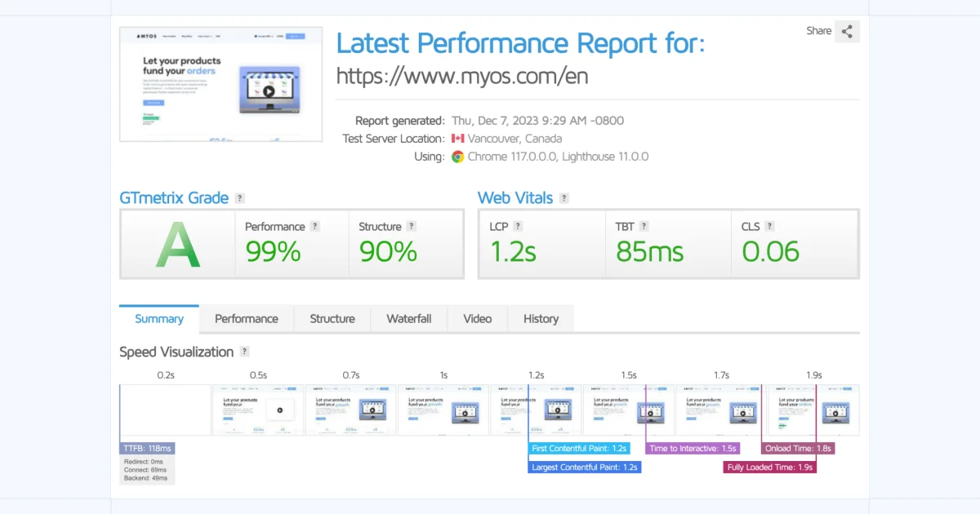This screenshot has width=980, height=514.
Task: Click the 99% Performance score
Action: (x=273, y=251)
